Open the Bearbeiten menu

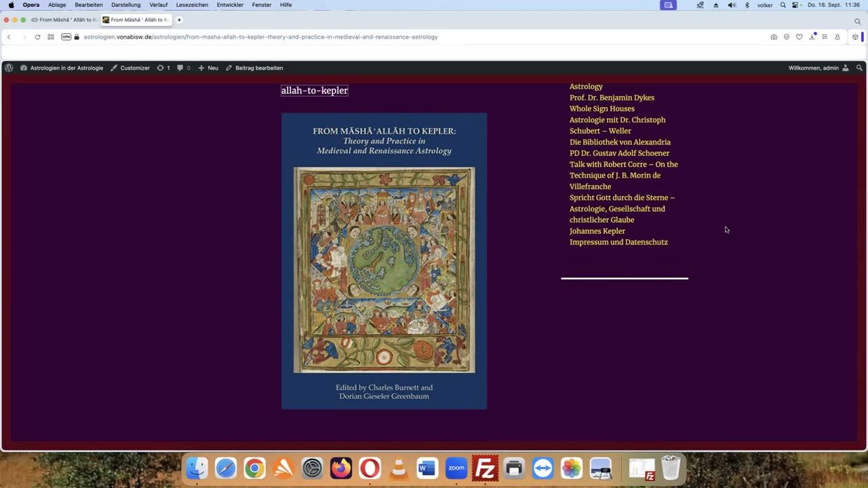(89, 5)
